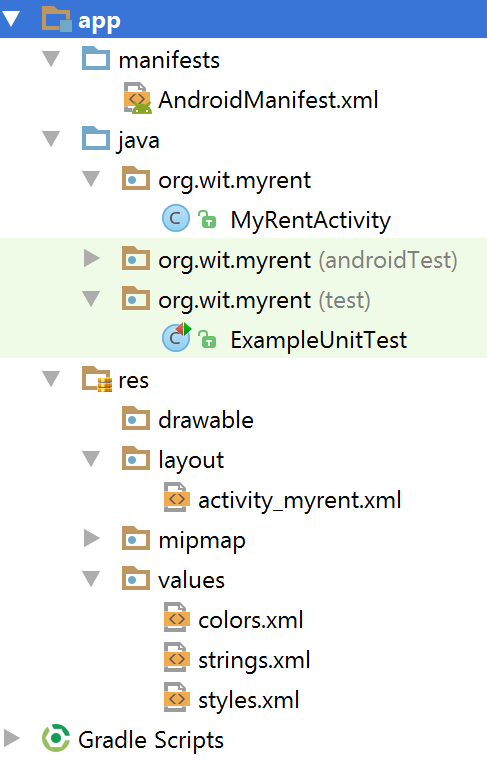
Task: Collapse the org.wit.myrent (test) package arrow
Action: coord(91,299)
